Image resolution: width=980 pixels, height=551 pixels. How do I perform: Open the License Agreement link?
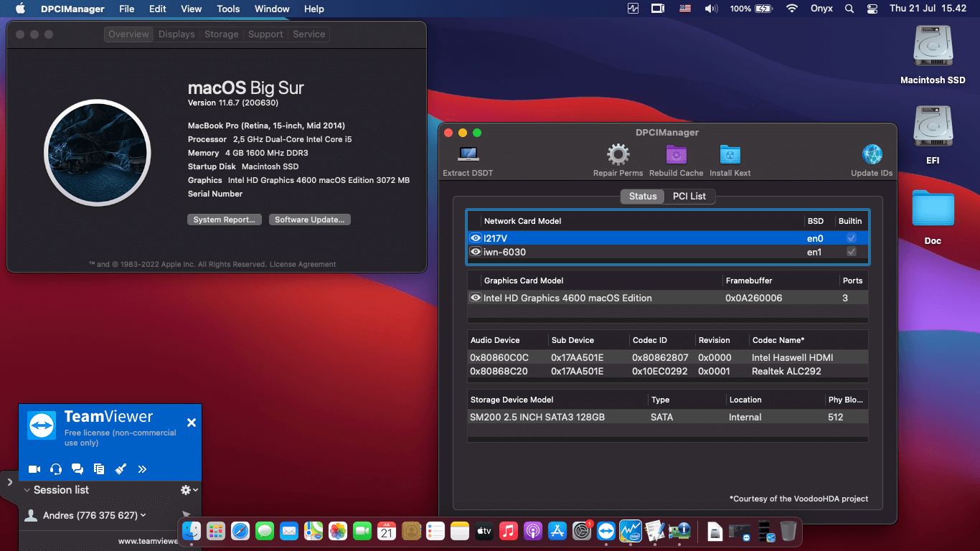pos(303,264)
